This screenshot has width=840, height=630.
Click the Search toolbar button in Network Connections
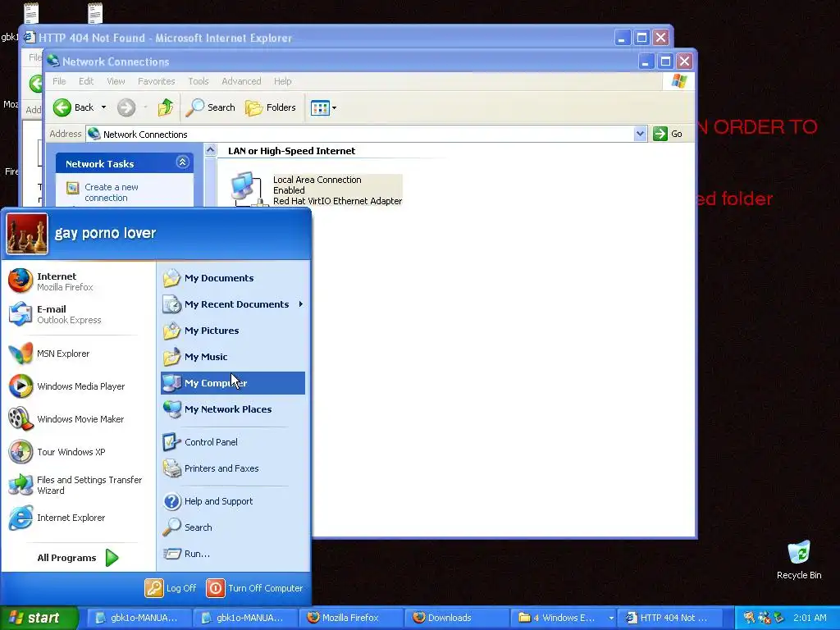pos(211,107)
